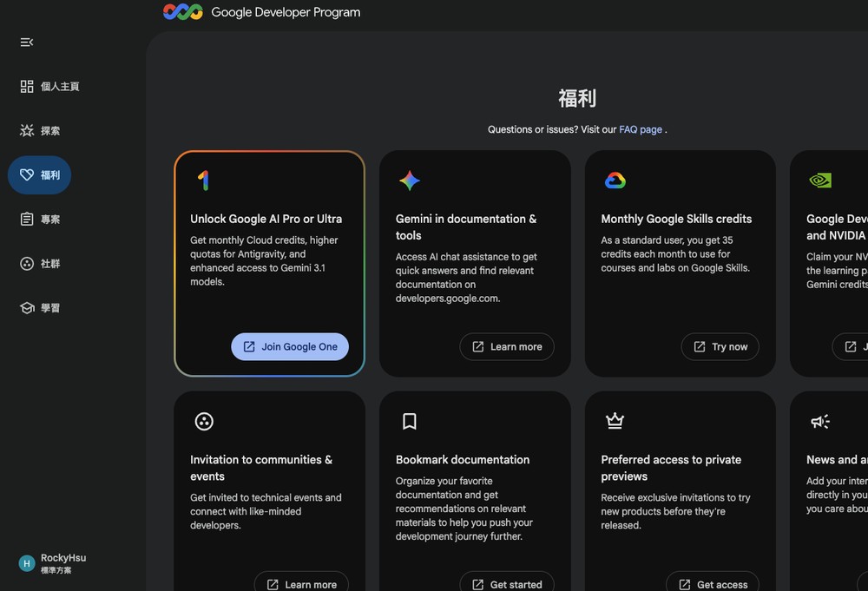Screen dimensions: 868x591
Task: Click the Gemini in documentation & tools heading
Action: [x=466, y=227]
